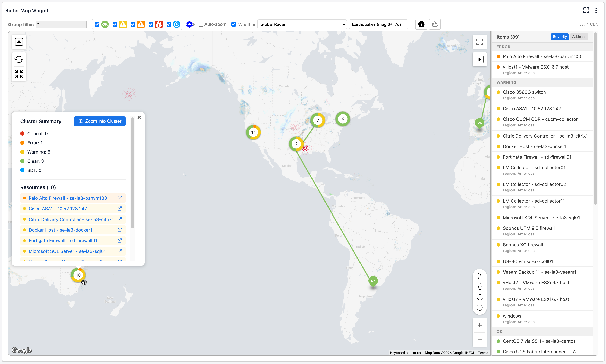Click the blue settings gear icon

(x=189, y=24)
